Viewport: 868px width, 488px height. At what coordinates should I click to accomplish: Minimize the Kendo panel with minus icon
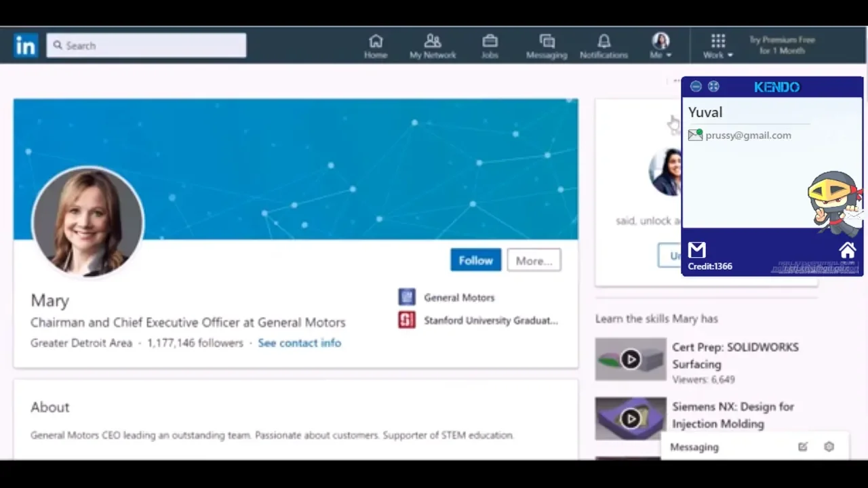pyautogui.click(x=696, y=87)
